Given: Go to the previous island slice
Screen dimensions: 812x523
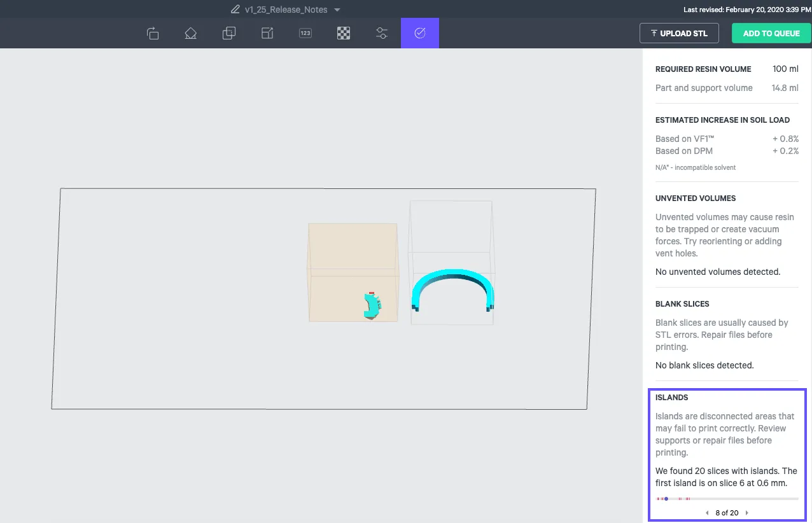Looking at the screenshot, I should pos(707,513).
